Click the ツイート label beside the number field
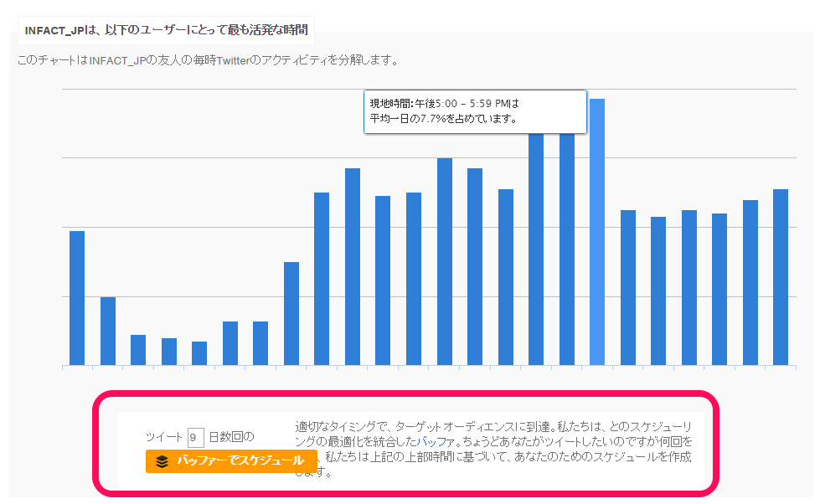820x504 pixels. (164, 437)
